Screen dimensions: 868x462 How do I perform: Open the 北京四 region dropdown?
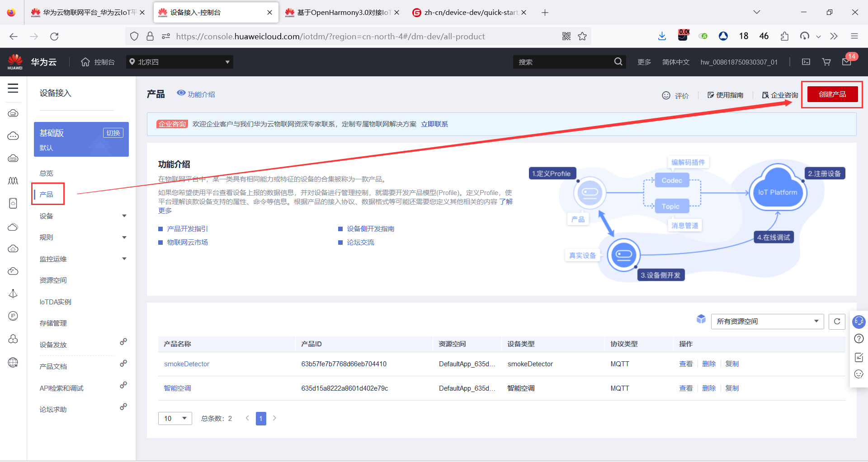pyautogui.click(x=179, y=62)
